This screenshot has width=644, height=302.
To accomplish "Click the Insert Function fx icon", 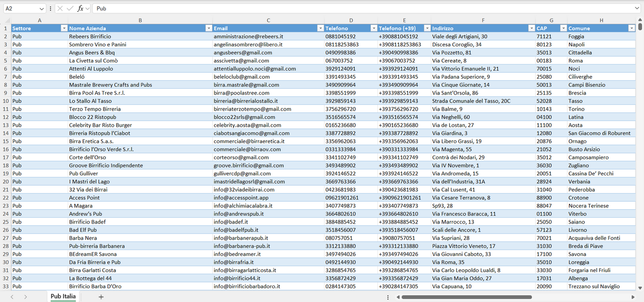I will coord(80,8).
